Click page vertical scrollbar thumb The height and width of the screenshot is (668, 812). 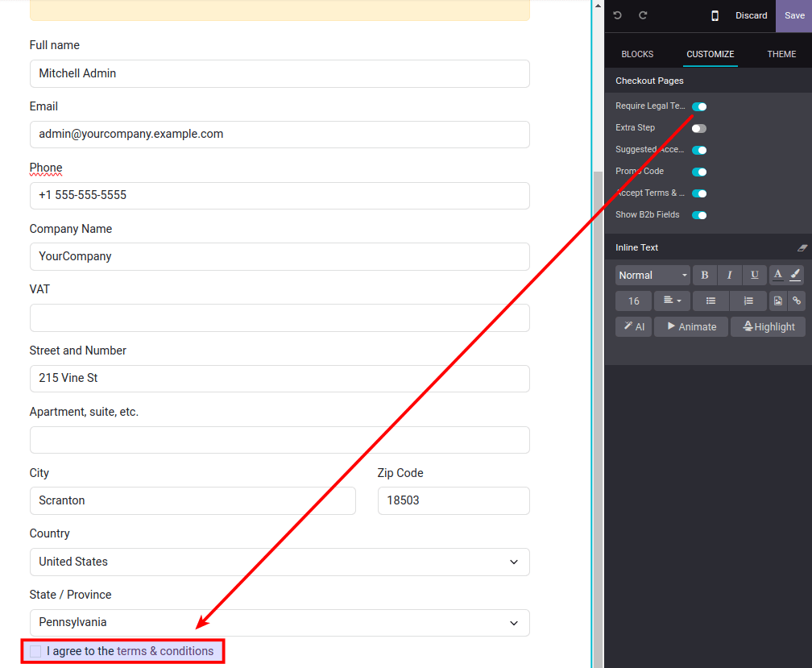(598, 420)
